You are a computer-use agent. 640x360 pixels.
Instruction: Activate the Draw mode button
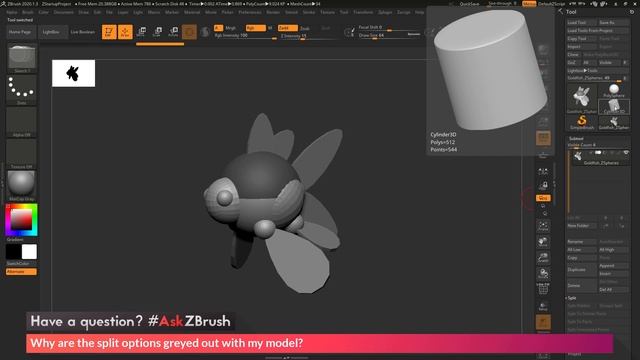coord(125,32)
